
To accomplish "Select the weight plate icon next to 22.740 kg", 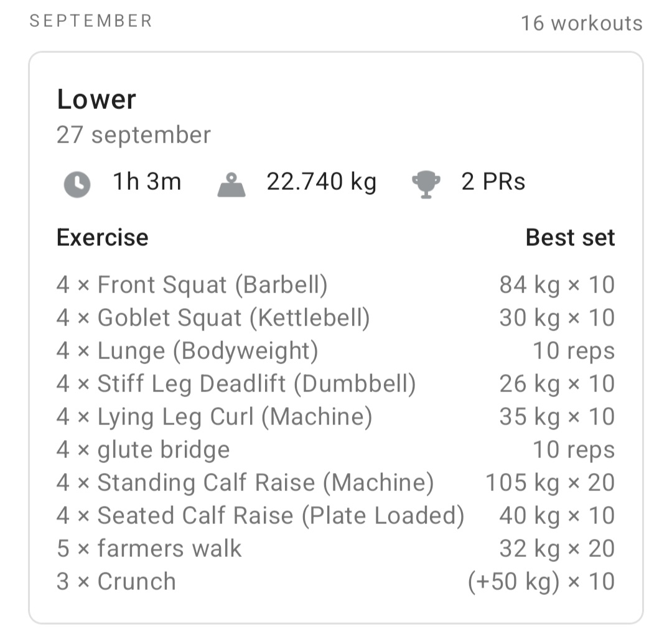I will click(x=230, y=182).
